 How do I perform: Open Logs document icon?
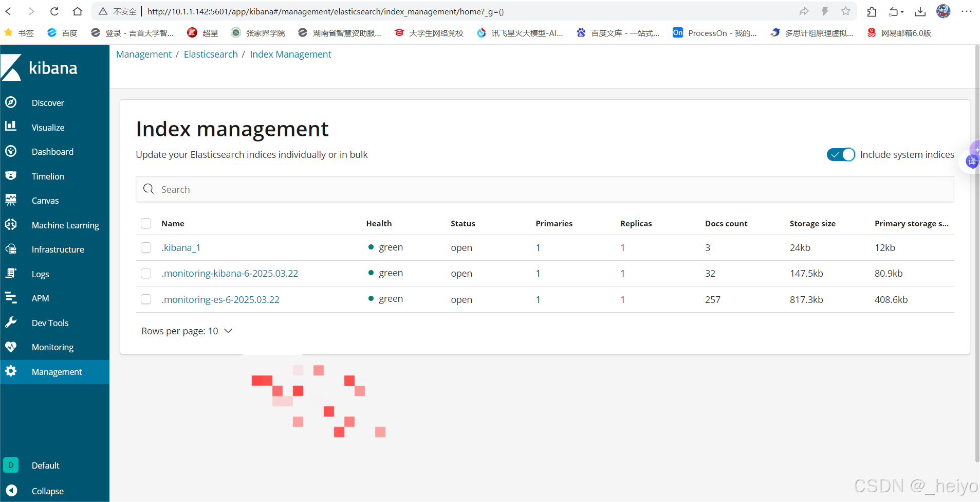(11, 273)
